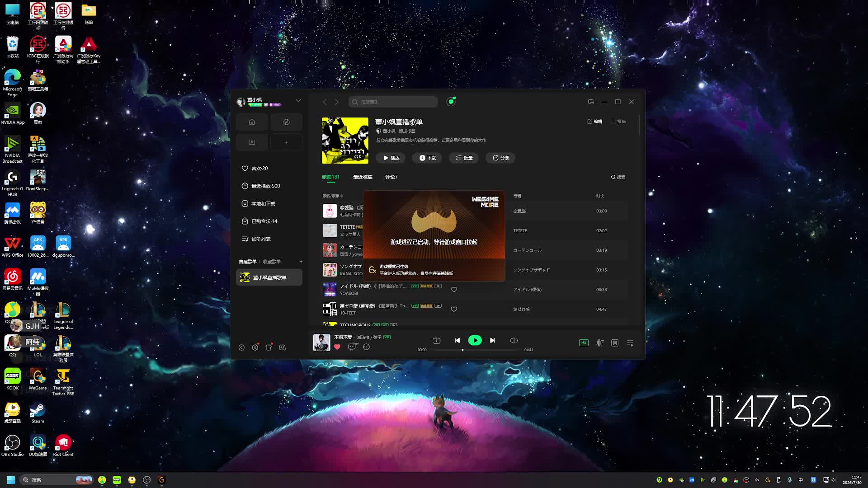Play the MV of アイドル song
868x488 pixels.
(438, 286)
